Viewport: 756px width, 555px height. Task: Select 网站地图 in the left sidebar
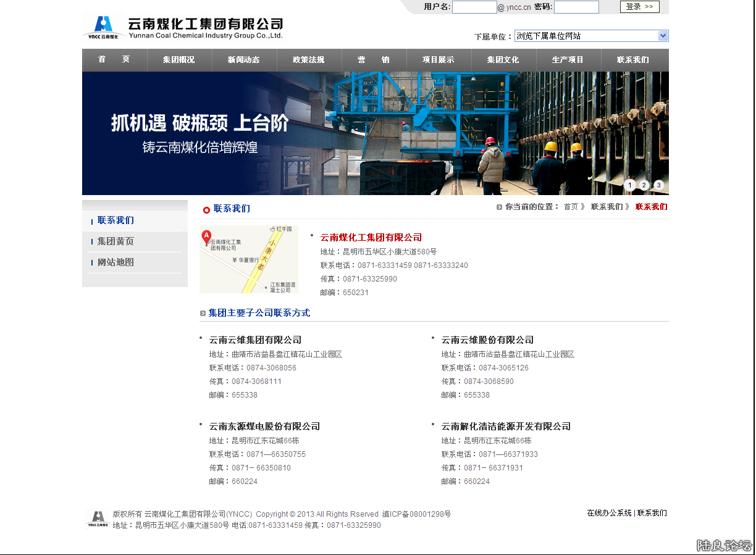click(x=115, y=262)
